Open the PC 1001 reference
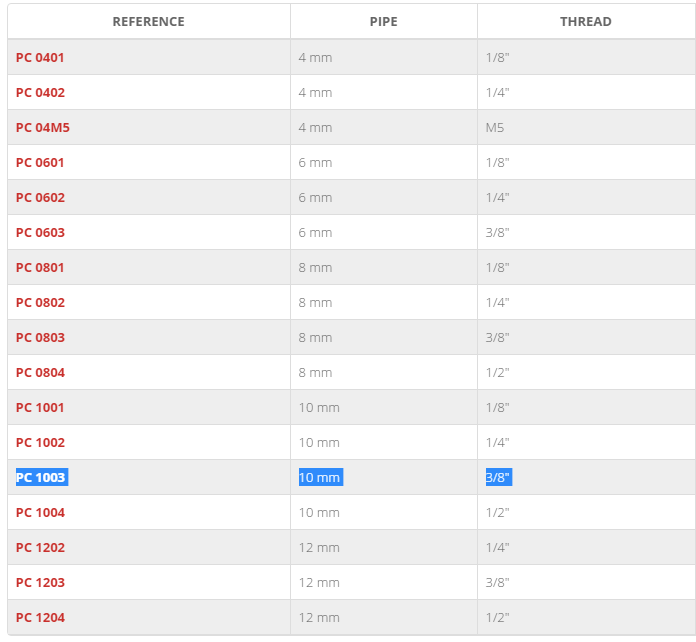Screen dimensions: 696x642 pos(40,408)
